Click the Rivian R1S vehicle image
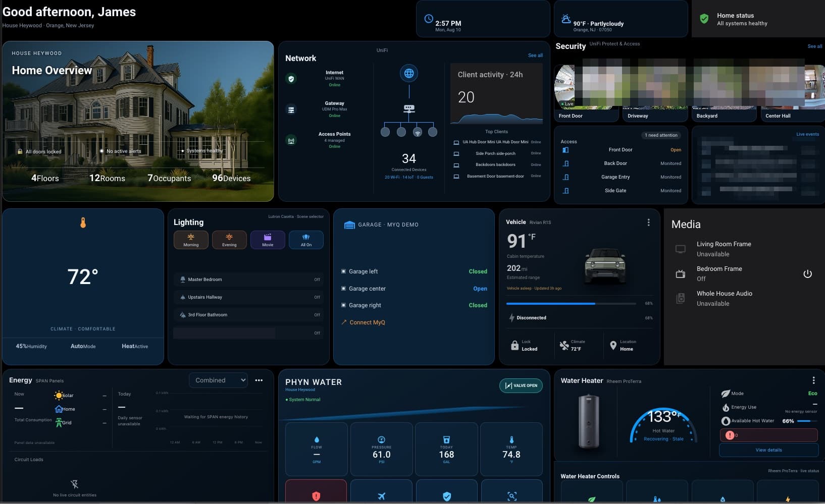The image size is (825, 504). [x=605, y=265]
